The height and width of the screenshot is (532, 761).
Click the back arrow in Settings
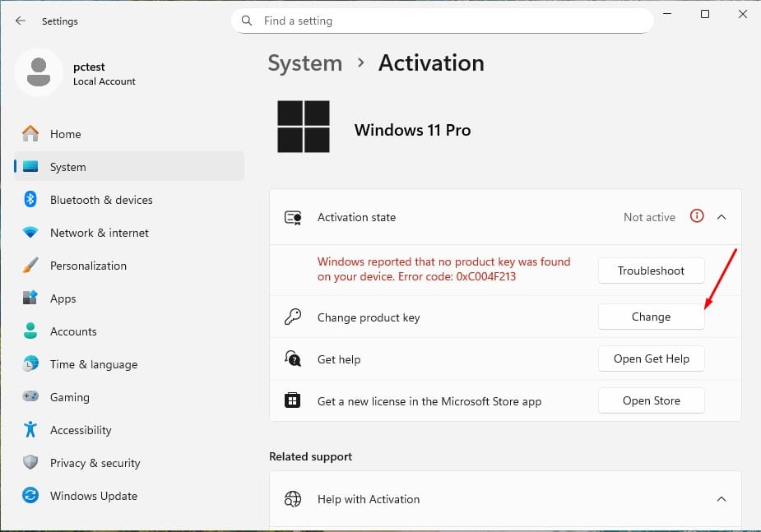21,21
